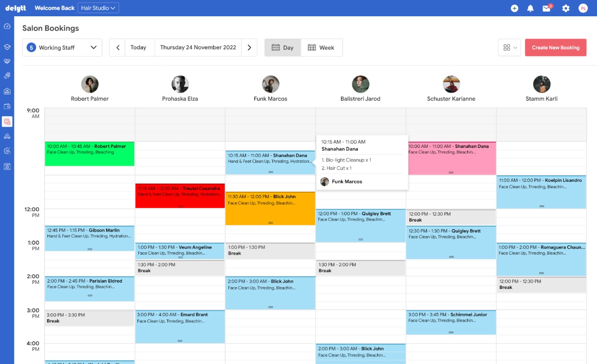Expand the Working Staff dropdown
Viewport: 597px width, 364px height.
(x=62, y=47)
